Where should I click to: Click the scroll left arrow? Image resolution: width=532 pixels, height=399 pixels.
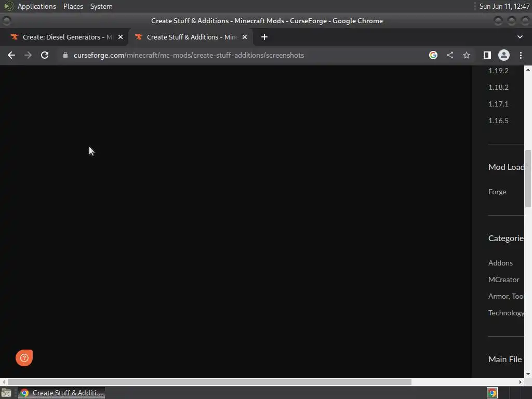tap(4, 382)
